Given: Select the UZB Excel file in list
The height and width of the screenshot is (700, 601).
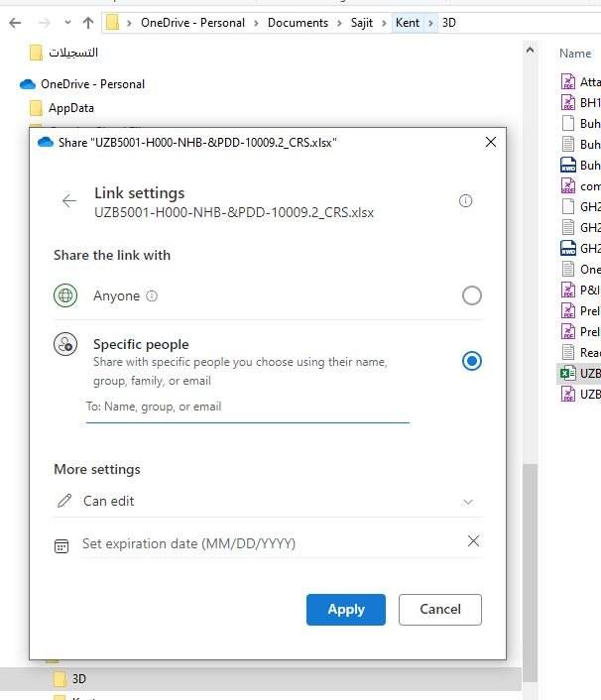Looking at the screenshot, I should [580, 374].
